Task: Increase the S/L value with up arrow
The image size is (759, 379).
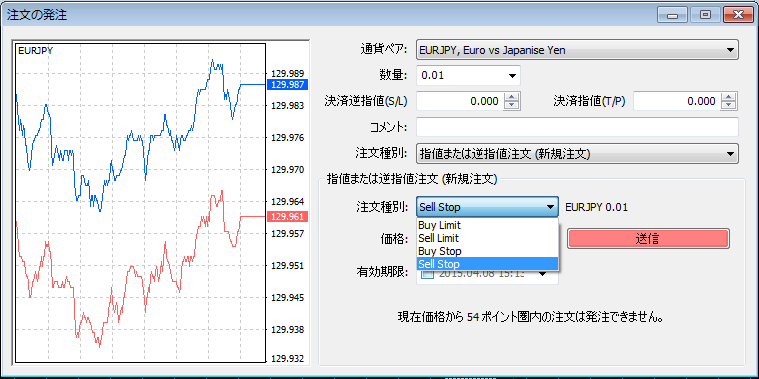Action: coord(512,96)
